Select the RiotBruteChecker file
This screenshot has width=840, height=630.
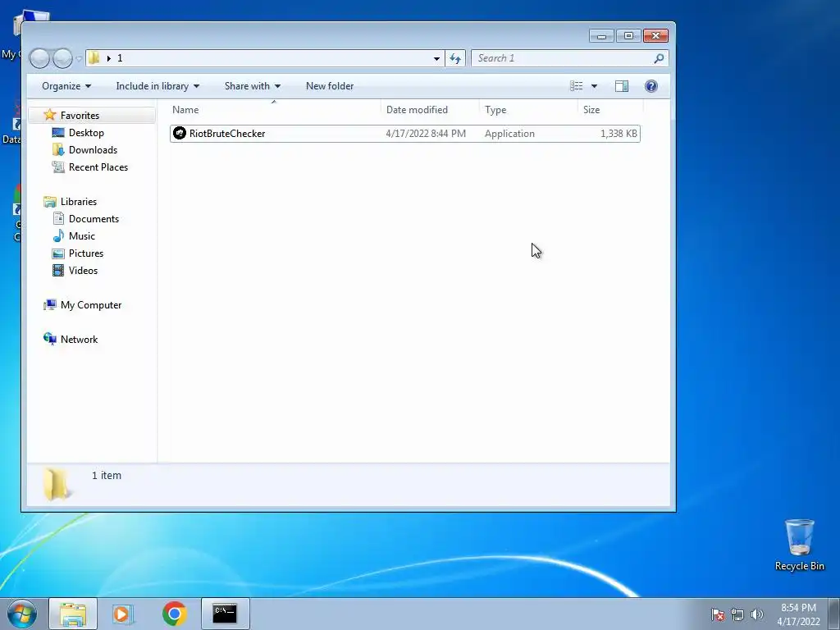(405, 134)
